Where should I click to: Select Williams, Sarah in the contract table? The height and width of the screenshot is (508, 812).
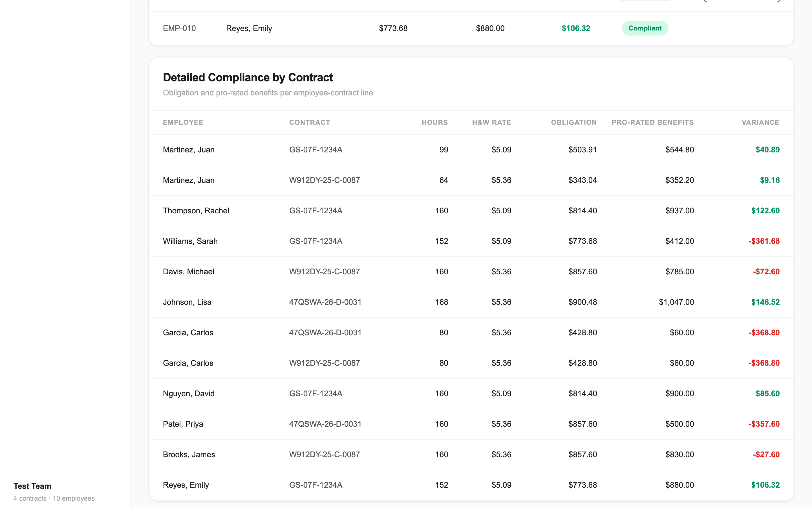(190, 241)
